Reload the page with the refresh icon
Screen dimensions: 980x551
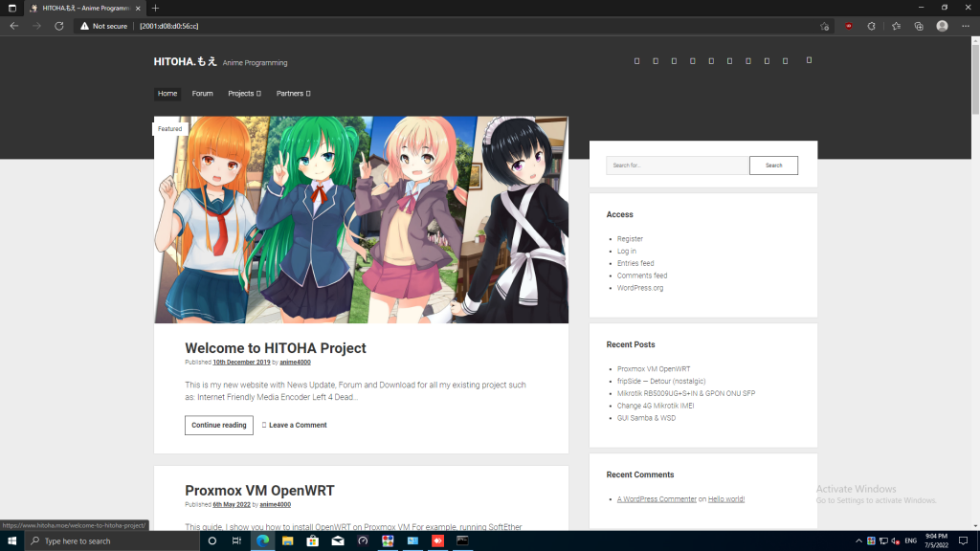(58, 26)
